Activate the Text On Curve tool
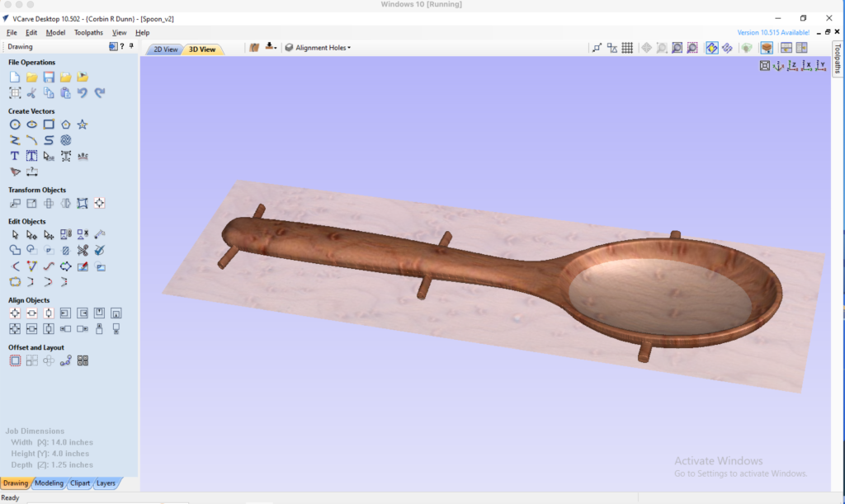The height and width of the screenshot is (504, 845). pos(83,155)
